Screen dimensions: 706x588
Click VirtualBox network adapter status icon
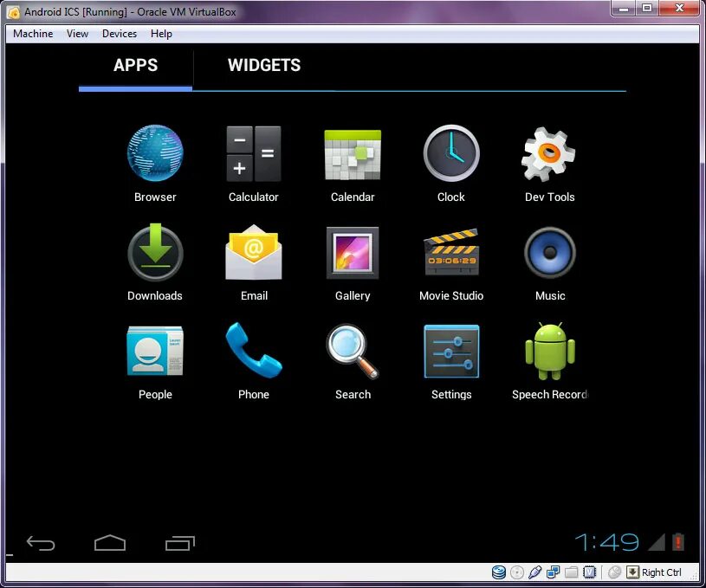(553, 572)
